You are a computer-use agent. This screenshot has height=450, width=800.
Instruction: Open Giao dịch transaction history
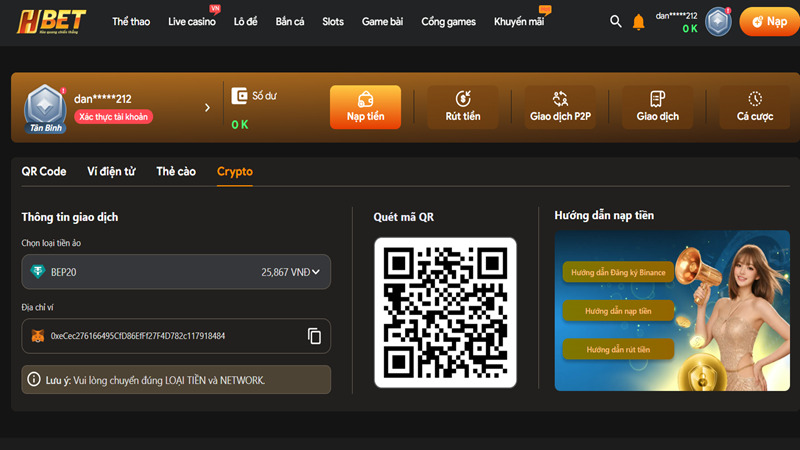(x=658, y=107)
